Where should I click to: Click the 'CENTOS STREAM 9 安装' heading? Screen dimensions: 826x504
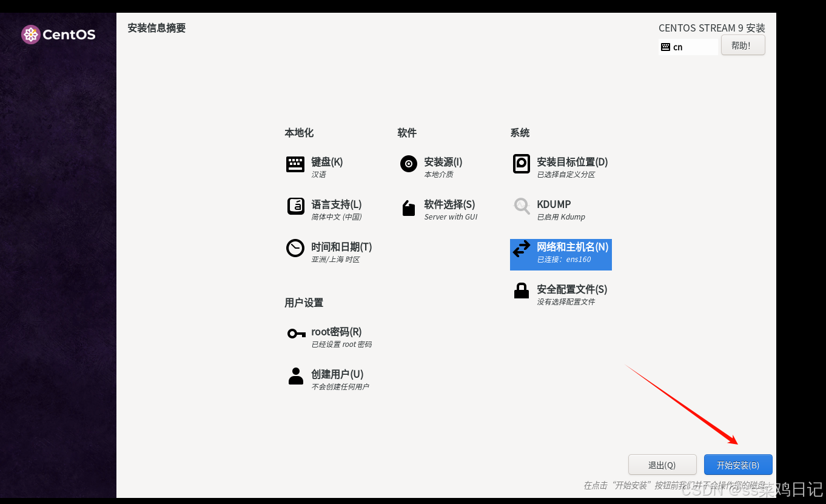coord(712,28)
